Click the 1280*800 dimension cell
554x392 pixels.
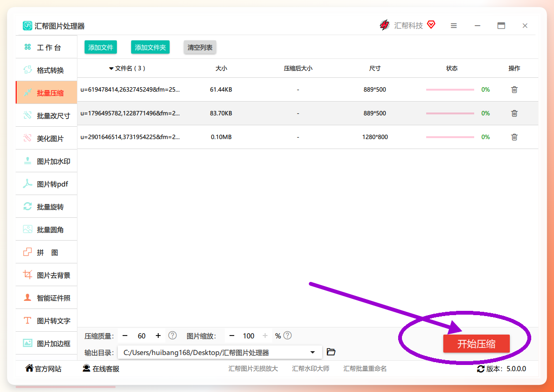pos(375,137)
